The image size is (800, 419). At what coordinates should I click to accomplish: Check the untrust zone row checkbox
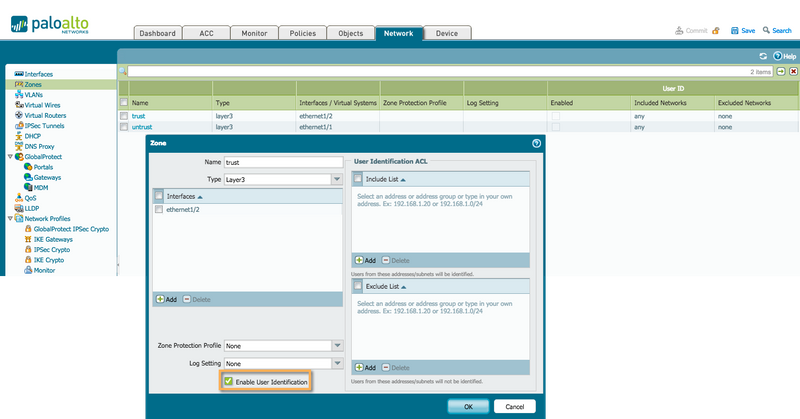tap(123, 127)
